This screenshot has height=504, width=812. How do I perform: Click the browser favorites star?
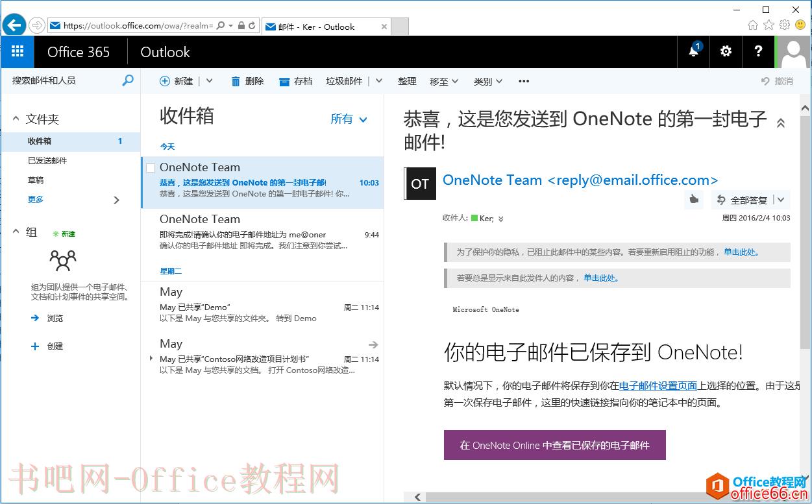769,25
